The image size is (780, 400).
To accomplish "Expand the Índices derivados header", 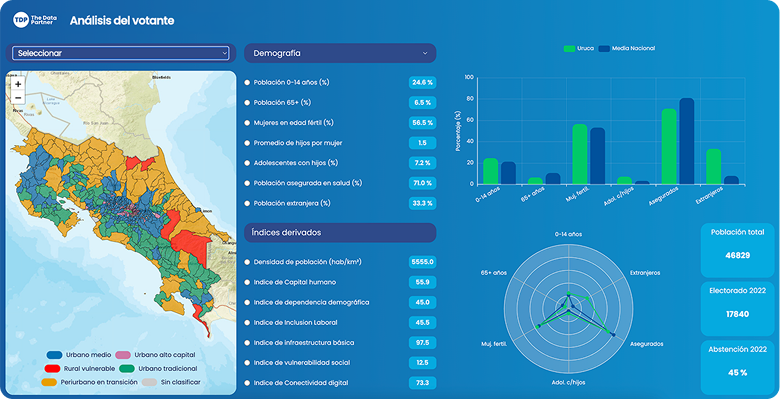I will (340, 233).
